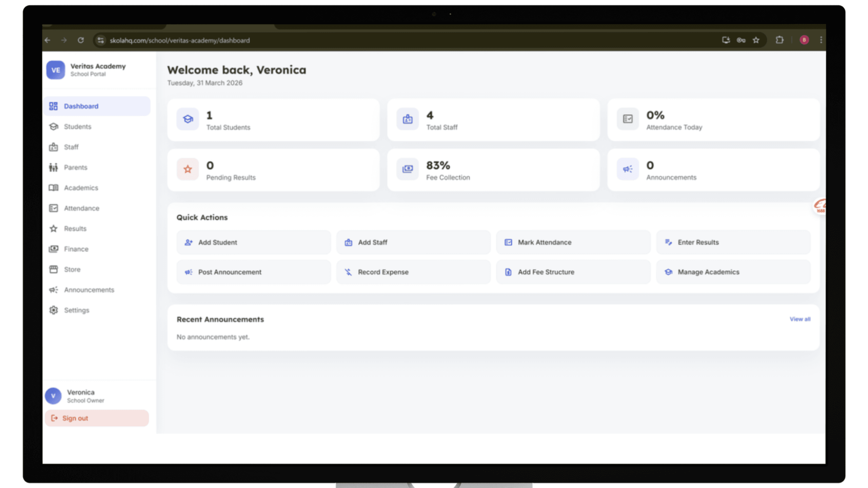Image resolution: width=868 pixels, height=488 pixels.
Task: Open the Finance section icon
Action: [54, 249]
